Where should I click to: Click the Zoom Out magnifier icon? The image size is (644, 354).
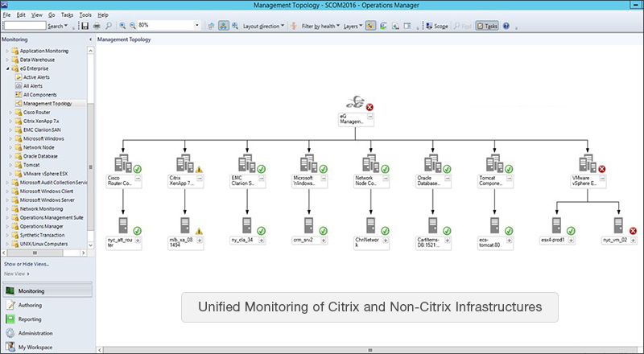point(133,26)
